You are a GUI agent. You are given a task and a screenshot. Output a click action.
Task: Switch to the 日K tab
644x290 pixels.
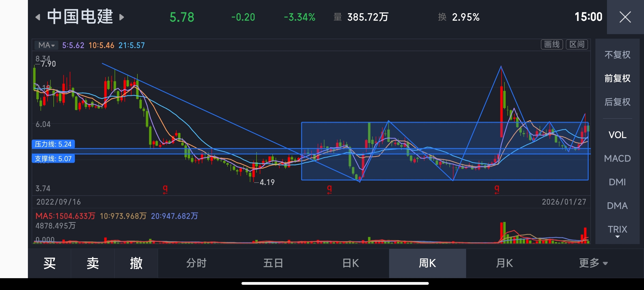350,263
